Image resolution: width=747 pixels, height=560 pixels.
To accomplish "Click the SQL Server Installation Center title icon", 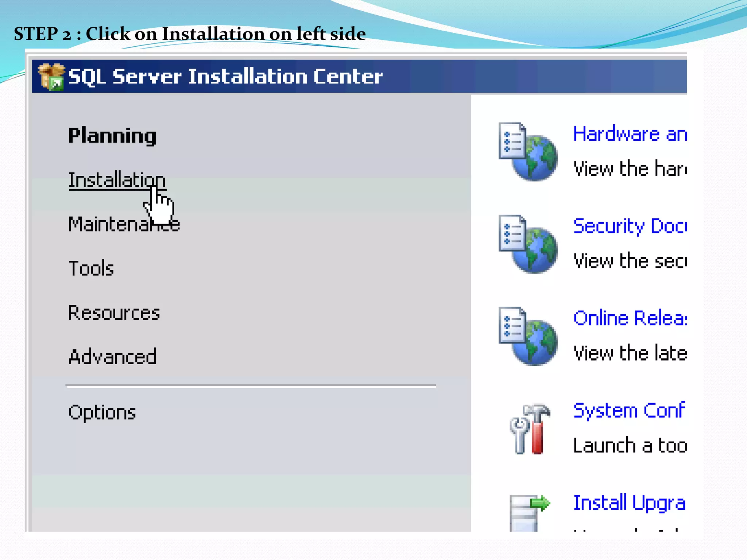I will pyautogui.click(x=51, y=77).
